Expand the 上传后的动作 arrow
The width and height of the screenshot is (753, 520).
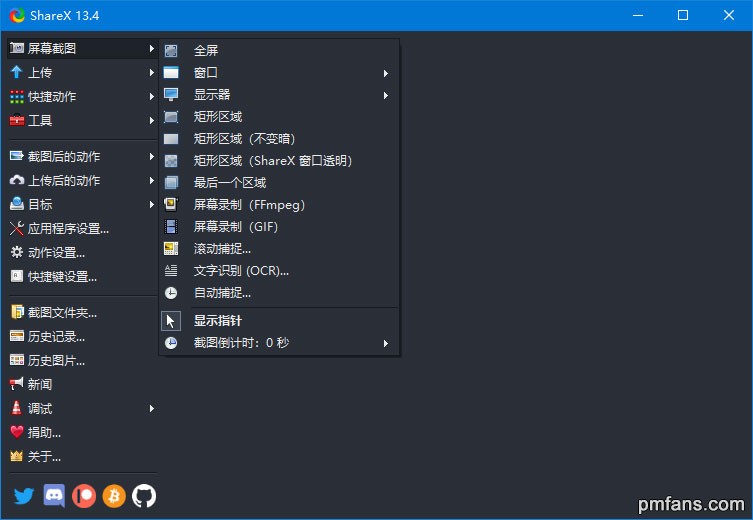151,180
